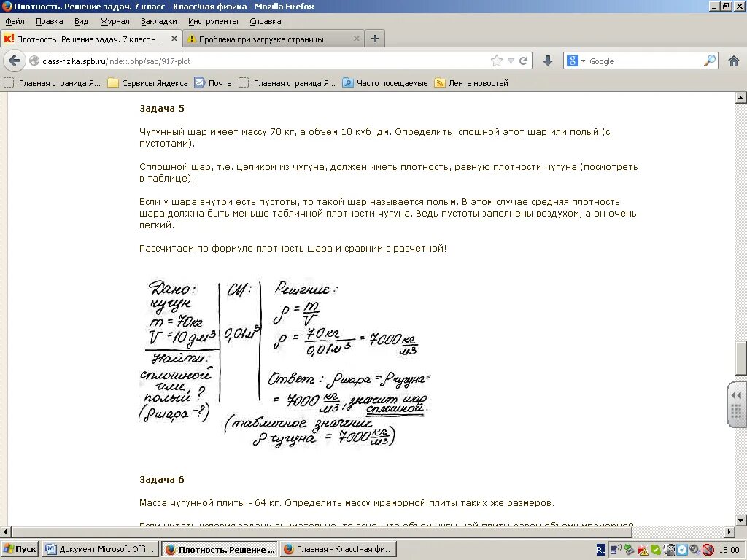Image resolution: width=747 pixels, height=560 pixels.
Task: Click 'Плотность. Решение ...' taskbar button
Action: [220, 549]
